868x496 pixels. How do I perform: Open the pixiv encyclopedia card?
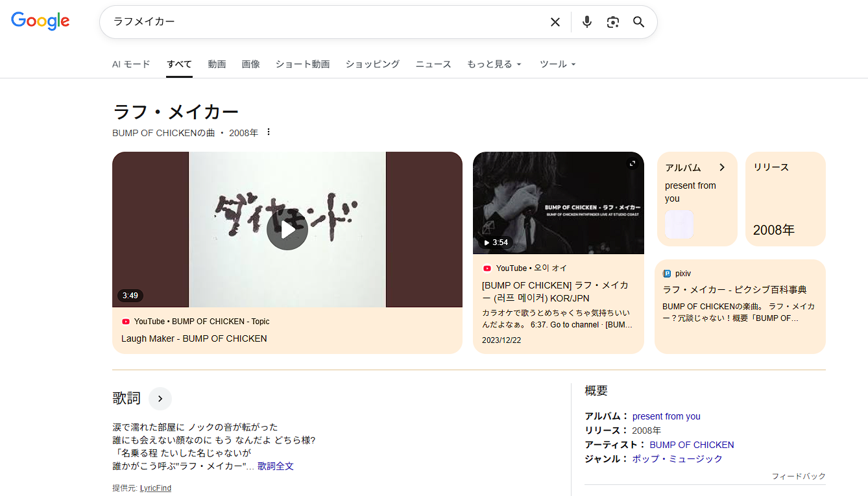pos(740,306)
